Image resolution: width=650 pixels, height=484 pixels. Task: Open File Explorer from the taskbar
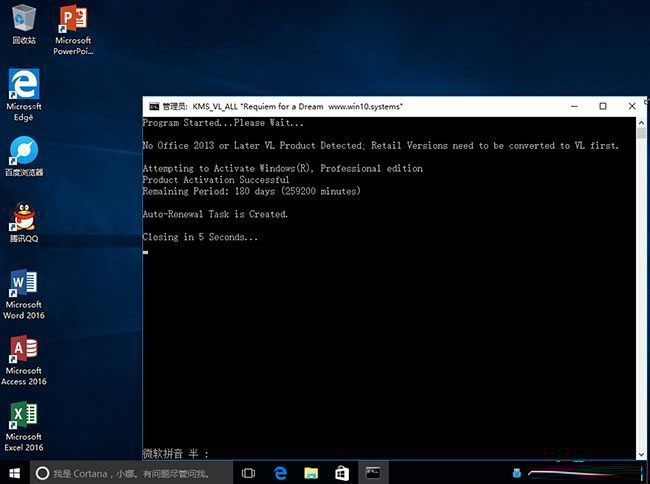click(311, 473)
